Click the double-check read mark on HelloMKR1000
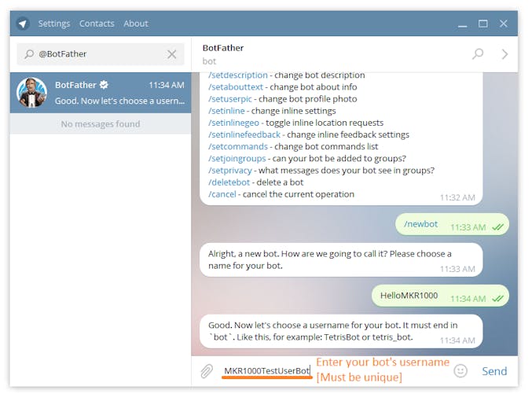This screenshot has width=532, height=401. click(497, 299)
